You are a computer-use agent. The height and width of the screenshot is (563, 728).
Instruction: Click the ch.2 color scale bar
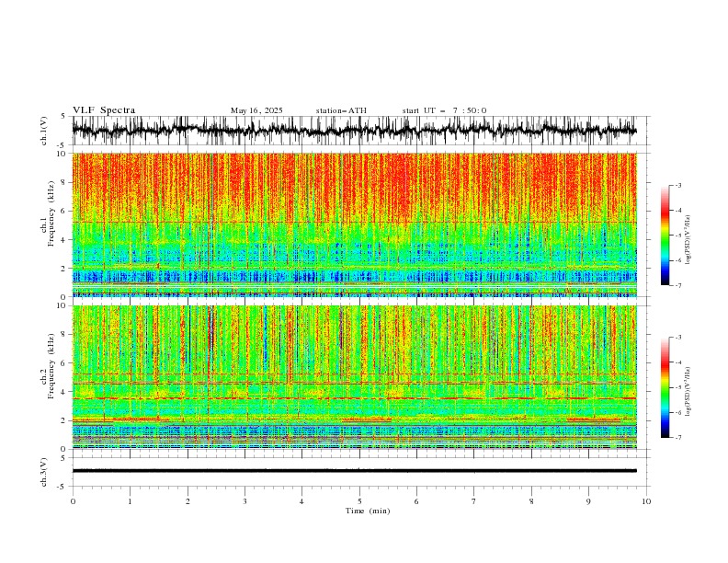pos(665,387)
